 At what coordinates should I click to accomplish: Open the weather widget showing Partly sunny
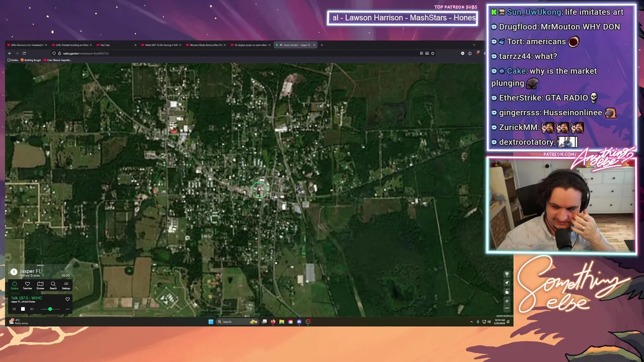[19, 321]
